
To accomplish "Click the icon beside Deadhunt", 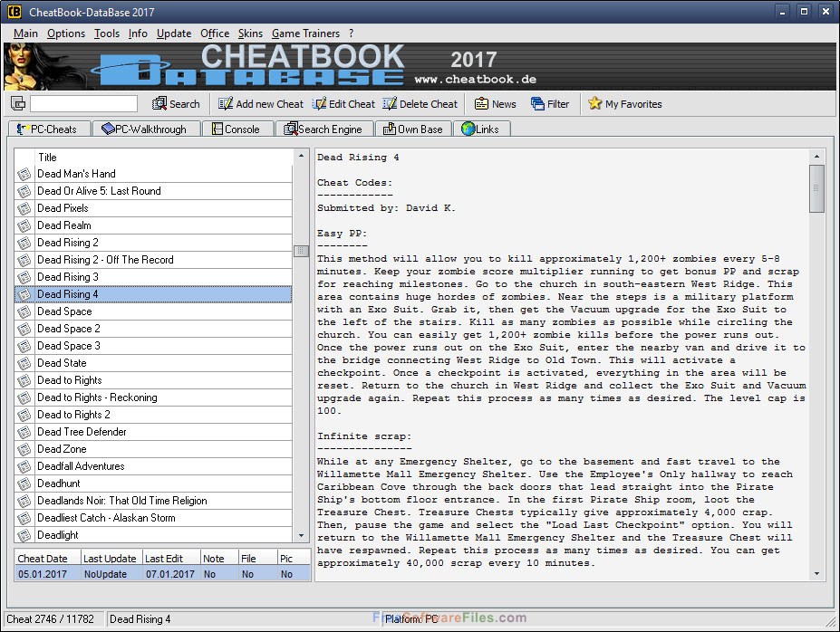I will [x=24, y=484].
